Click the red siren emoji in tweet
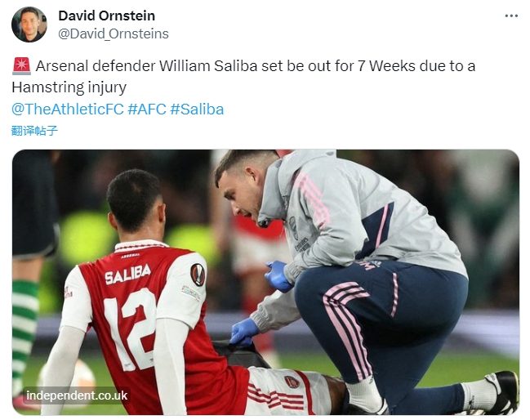 pyautogui.click(x=21, y=66)
